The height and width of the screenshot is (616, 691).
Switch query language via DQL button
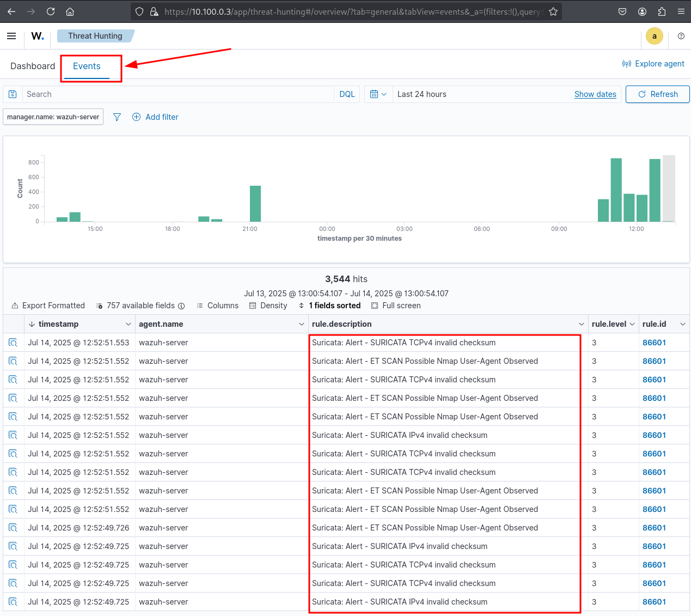click(347, 94)
